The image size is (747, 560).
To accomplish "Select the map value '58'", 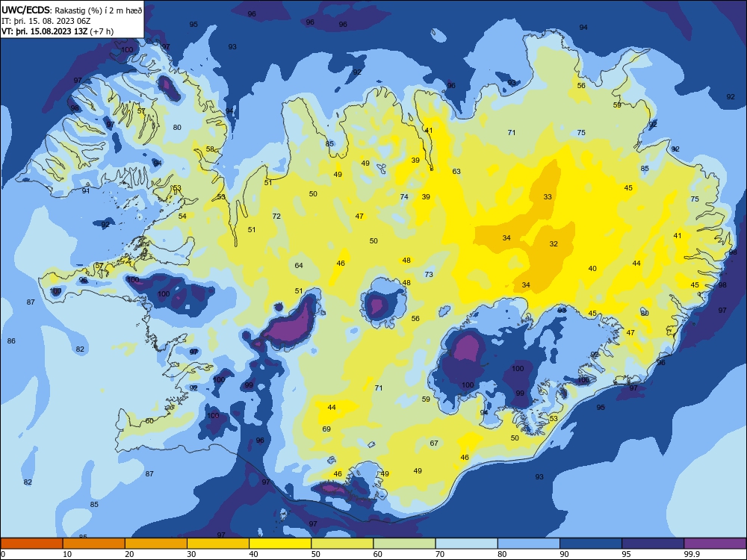I will (x=210, y=149).
